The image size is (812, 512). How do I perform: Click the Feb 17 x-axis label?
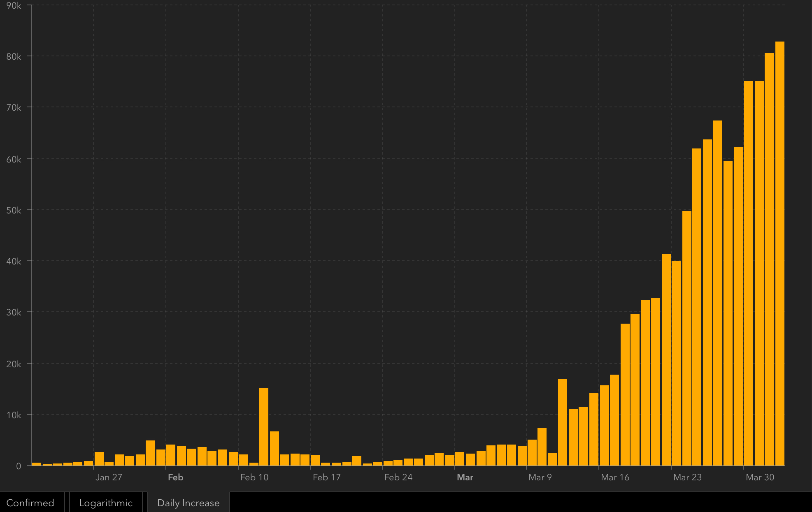[326, 477]
